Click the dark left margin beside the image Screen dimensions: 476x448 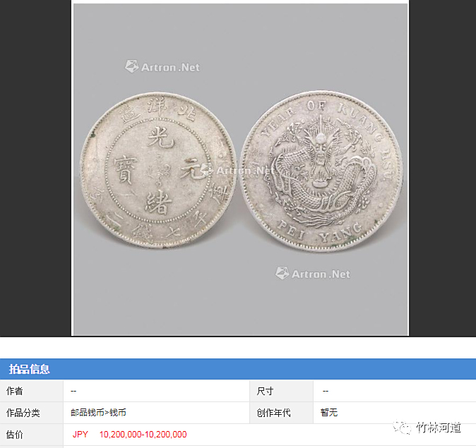click(35, 169)
